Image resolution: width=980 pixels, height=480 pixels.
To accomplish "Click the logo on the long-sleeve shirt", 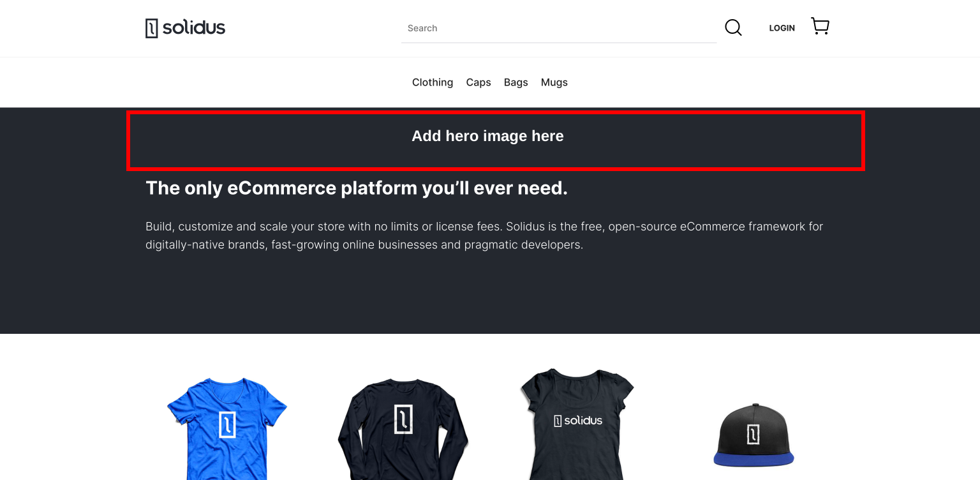I will coord(403,419).
